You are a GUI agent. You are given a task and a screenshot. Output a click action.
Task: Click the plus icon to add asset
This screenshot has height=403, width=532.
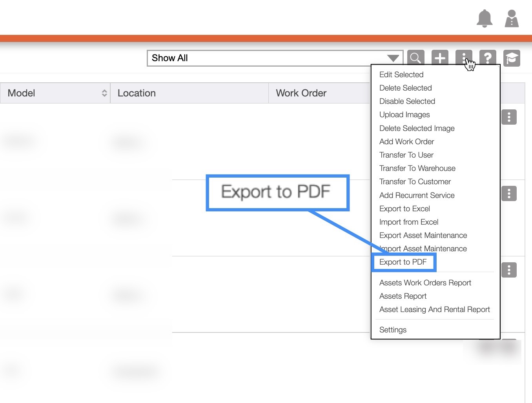[440, 58]
